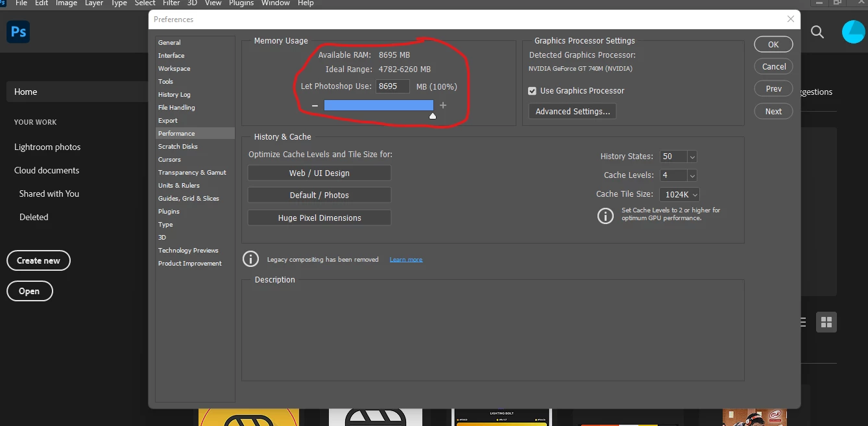Open Lightroom photos in sidebar
Screen dimensions: 868x426
[47, 147]
